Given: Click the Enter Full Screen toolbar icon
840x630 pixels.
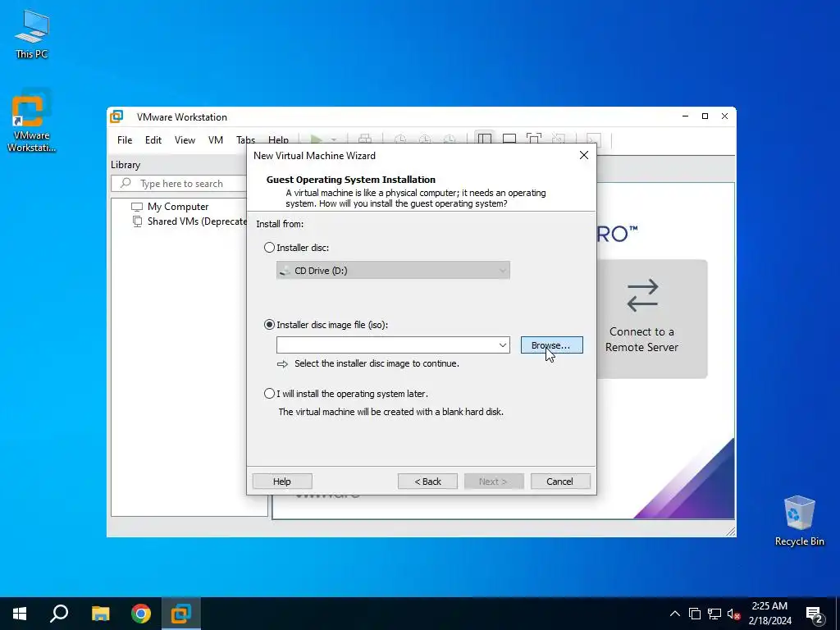Looking at the screenshot, I should (x=533, y=139).
